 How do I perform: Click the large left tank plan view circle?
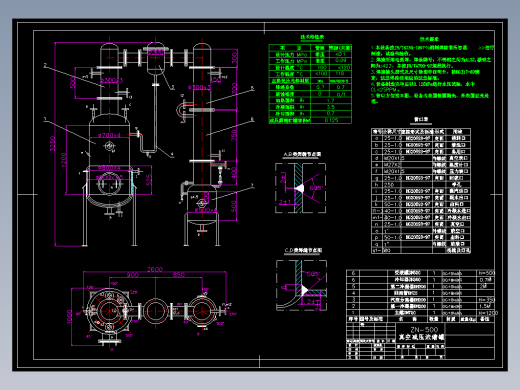pos(109,310)
